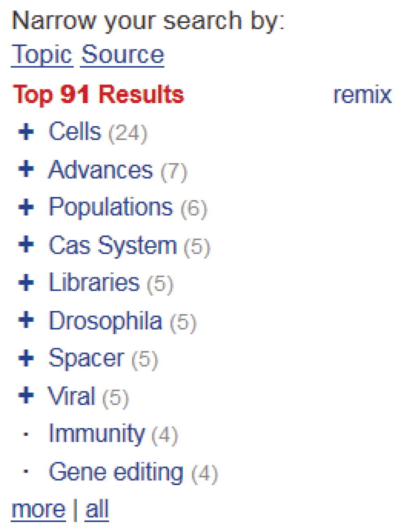Expand the Populations plus icon

coord(26,207)
